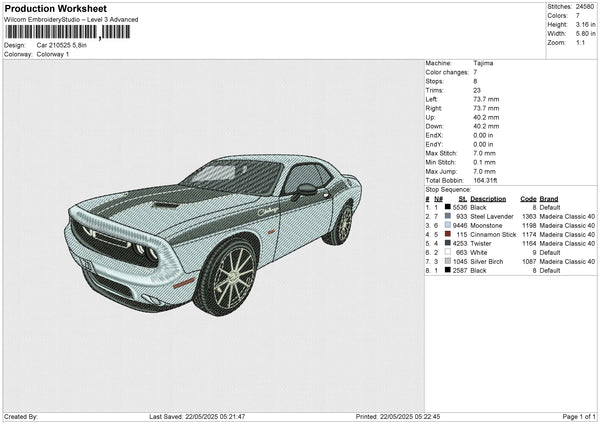Screen dimensions: 600x424
Task: Select the 'Moonstone' description text
Action: (x=486, y=225)
